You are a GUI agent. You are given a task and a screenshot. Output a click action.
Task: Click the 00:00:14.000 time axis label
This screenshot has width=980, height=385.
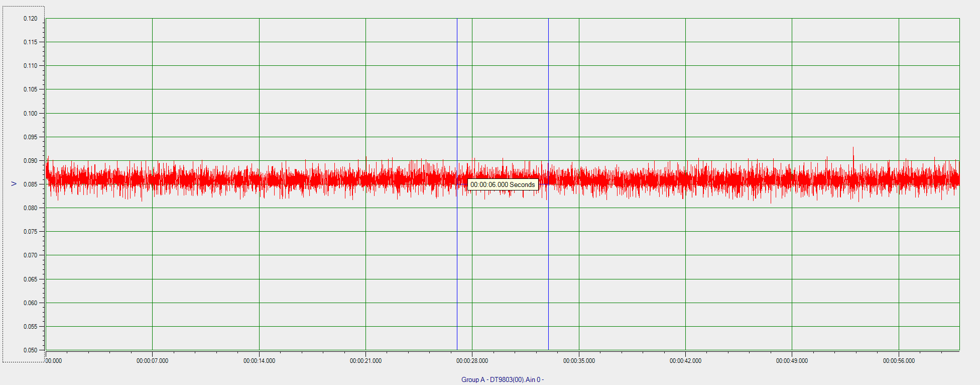point(259,361)
